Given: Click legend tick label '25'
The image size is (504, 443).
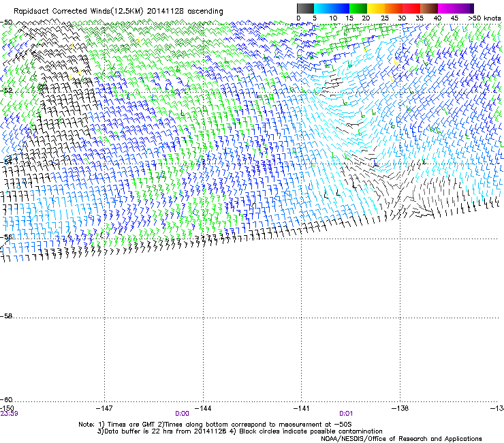Looking at the screenshot, I should click(x=385, y=18).
